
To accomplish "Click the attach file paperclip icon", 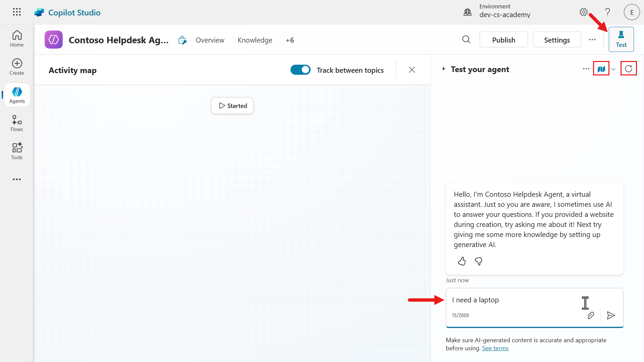I will (x=591, y=315).
